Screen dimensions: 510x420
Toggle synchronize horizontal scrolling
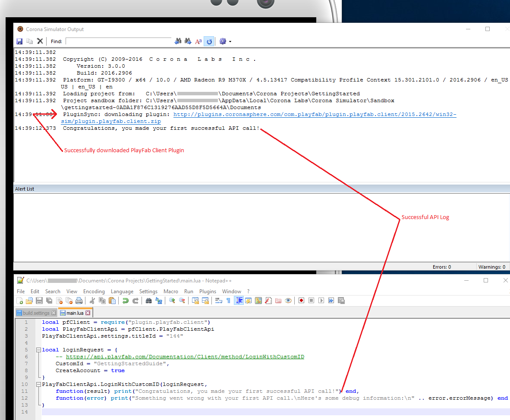click(205, 301)
